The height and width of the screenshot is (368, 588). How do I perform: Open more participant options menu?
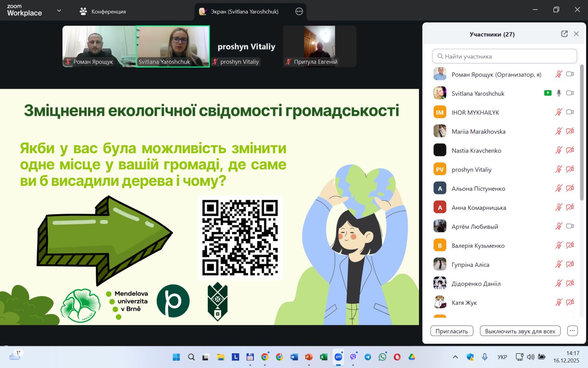[572, 331]
